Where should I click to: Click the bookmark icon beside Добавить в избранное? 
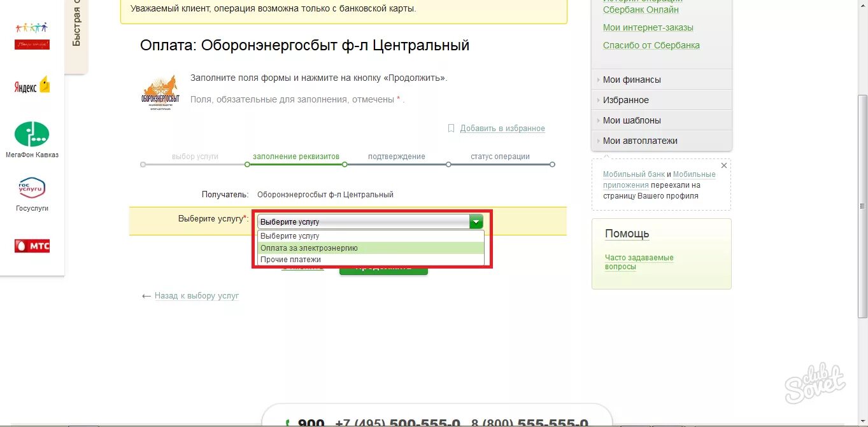(x=451, y=128)
